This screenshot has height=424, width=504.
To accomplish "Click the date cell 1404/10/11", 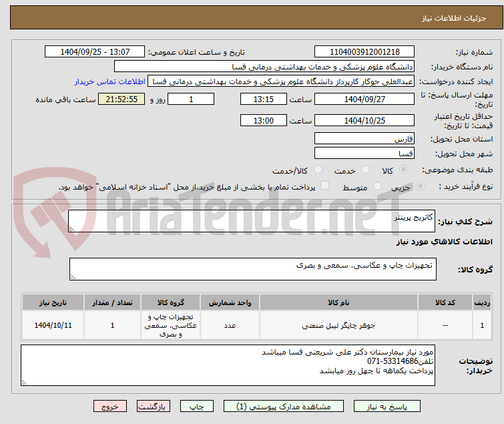I will (53, 325).
